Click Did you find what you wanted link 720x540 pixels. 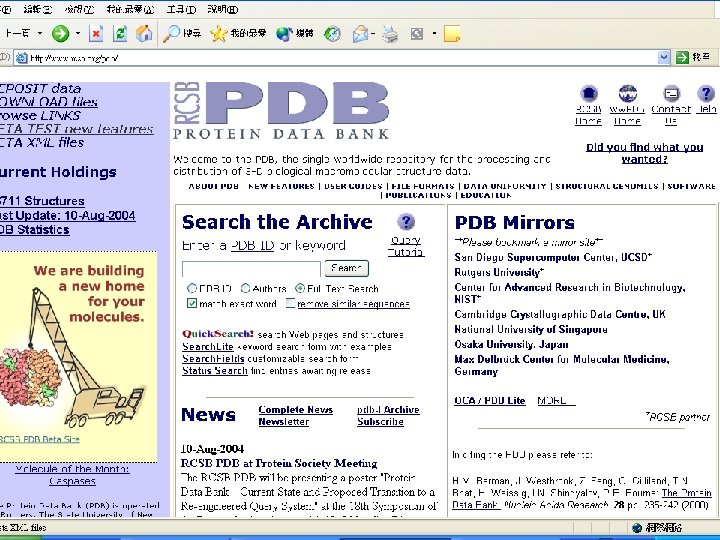pyautogui.click(x=645, y=153)
